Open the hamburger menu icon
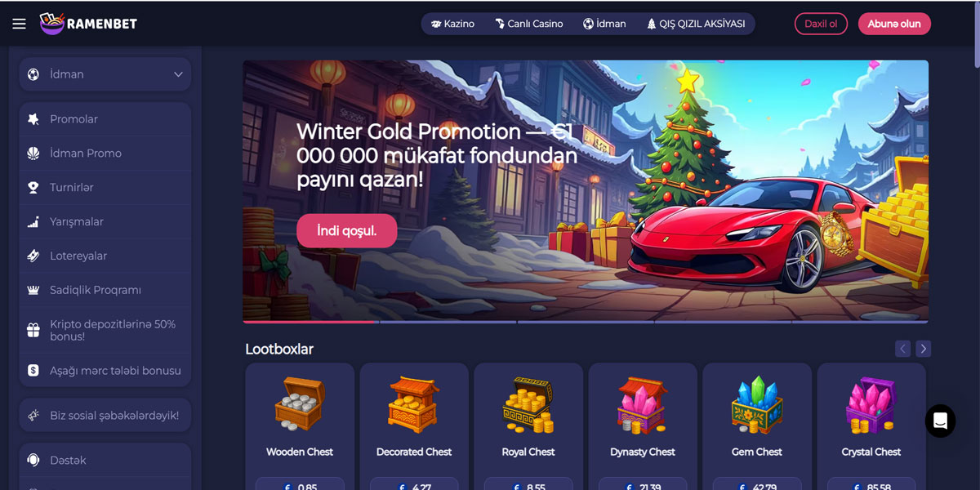 [20, 24]
